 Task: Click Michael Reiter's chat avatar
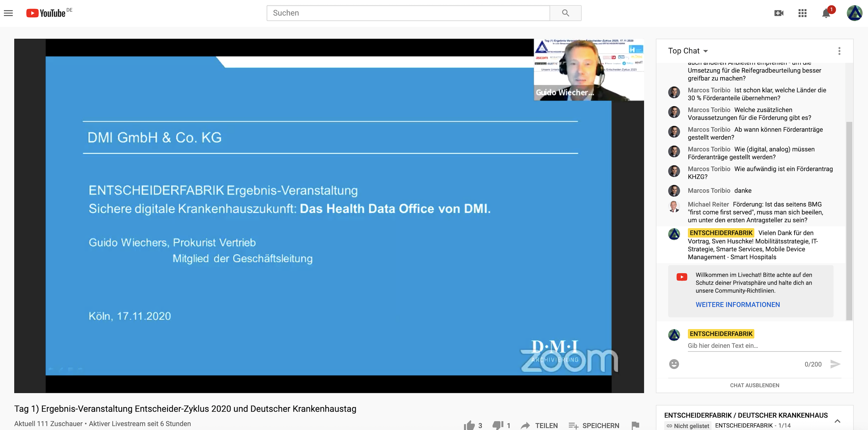[674, 206]
